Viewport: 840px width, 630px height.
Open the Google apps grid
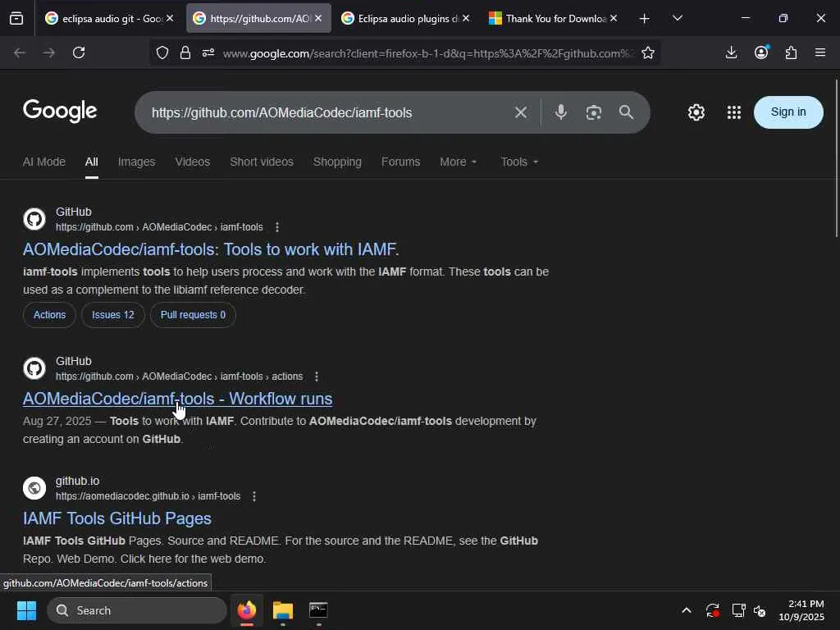[734, 112]
